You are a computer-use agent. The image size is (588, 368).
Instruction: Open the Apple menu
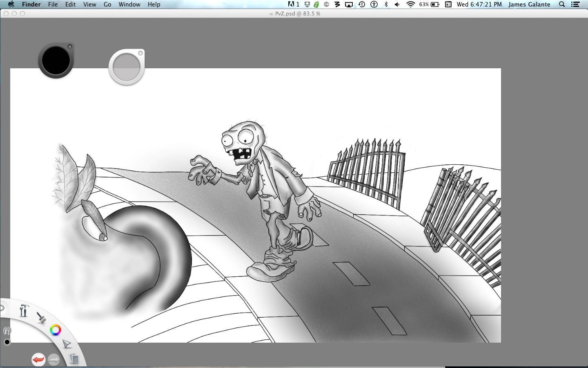pyautogui.click(x=11, y=4)
